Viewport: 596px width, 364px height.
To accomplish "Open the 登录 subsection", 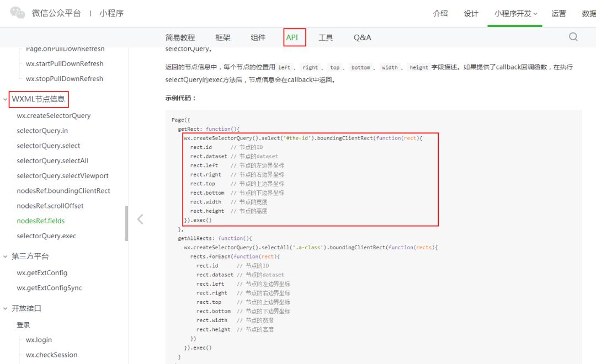I will tap(23, 325).
